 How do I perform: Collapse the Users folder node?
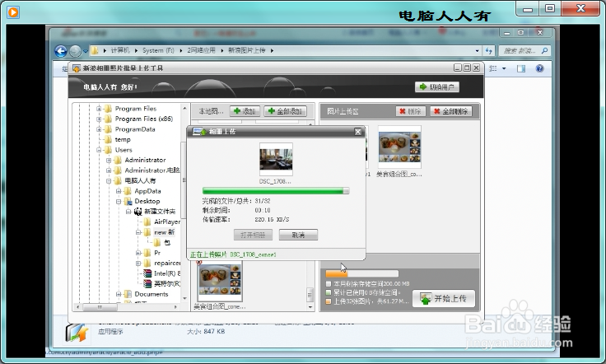99,150
